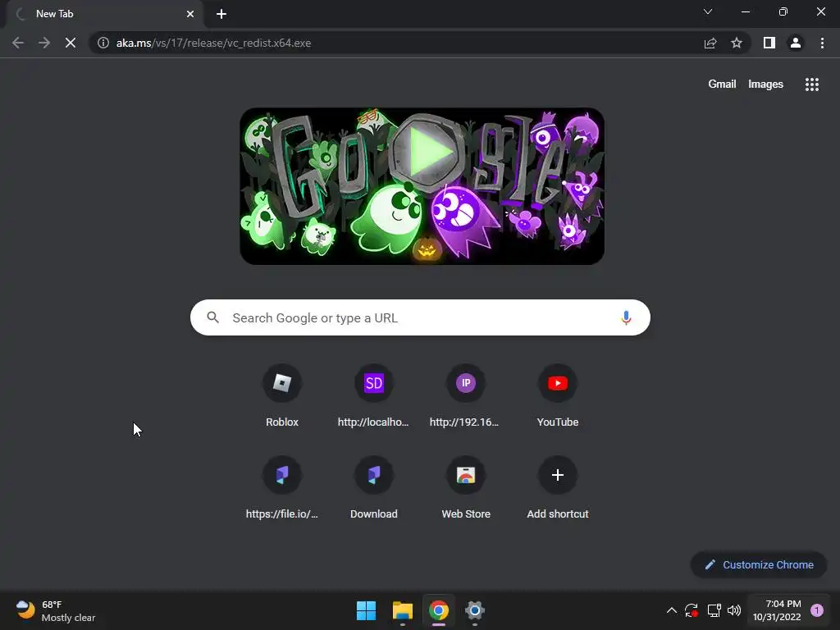Open Settings from taskbar

click(475, 610)
